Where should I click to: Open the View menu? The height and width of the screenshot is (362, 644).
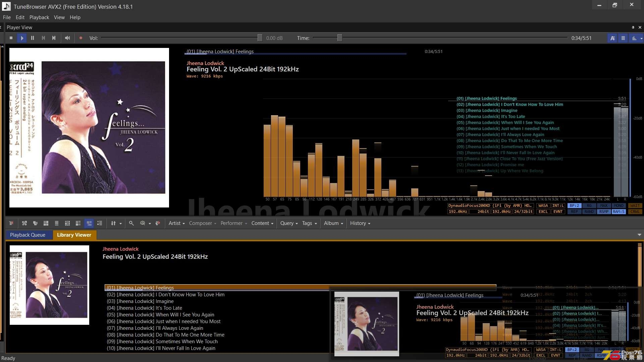point(59,17)
